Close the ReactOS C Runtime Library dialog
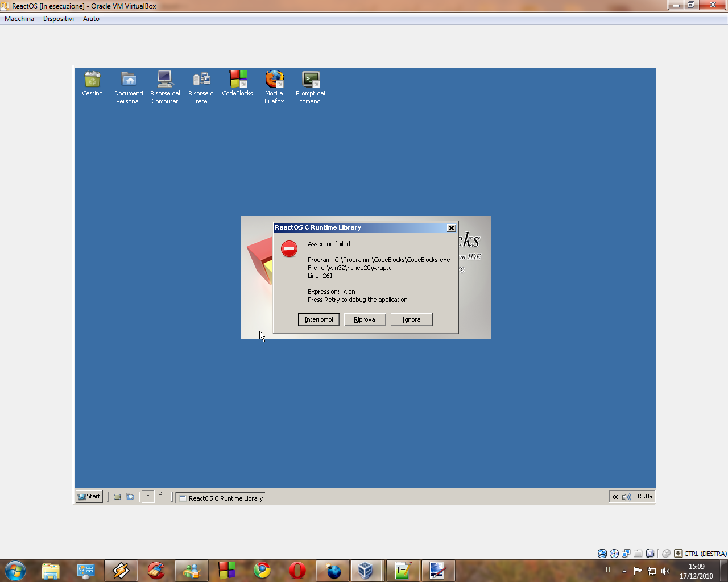This screenshot has width=728, height=582. point(452,227)
